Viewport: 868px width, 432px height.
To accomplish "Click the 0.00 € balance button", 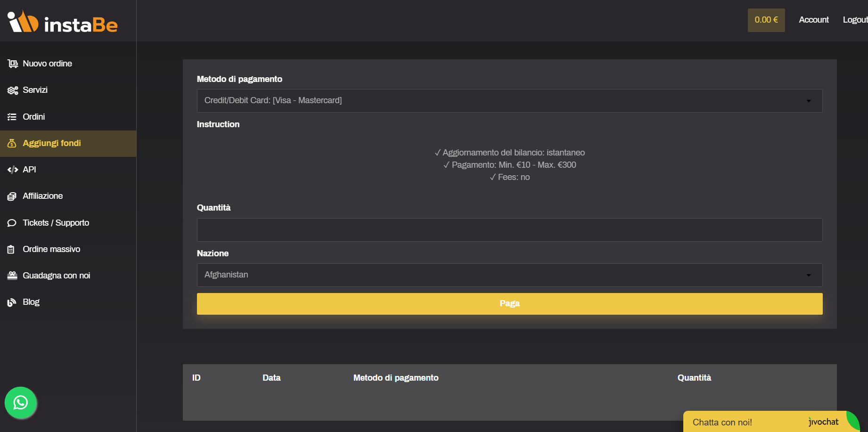I will click(x=766, y=20).
